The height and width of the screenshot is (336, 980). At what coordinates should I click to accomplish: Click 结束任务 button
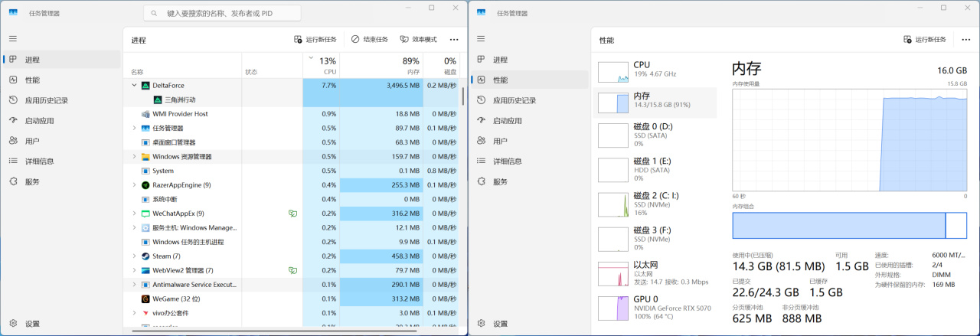[370, 40]
